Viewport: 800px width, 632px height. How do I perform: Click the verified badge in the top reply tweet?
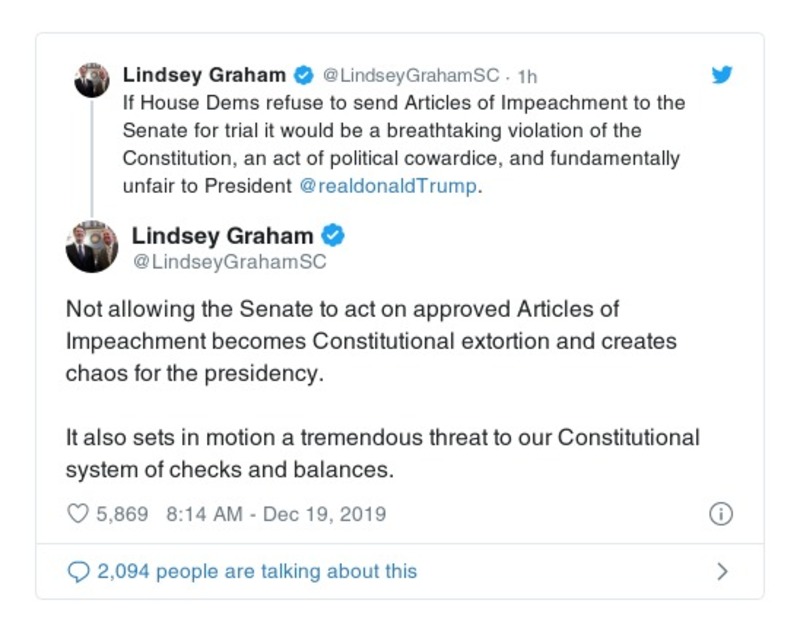click(x=302, y=75)
